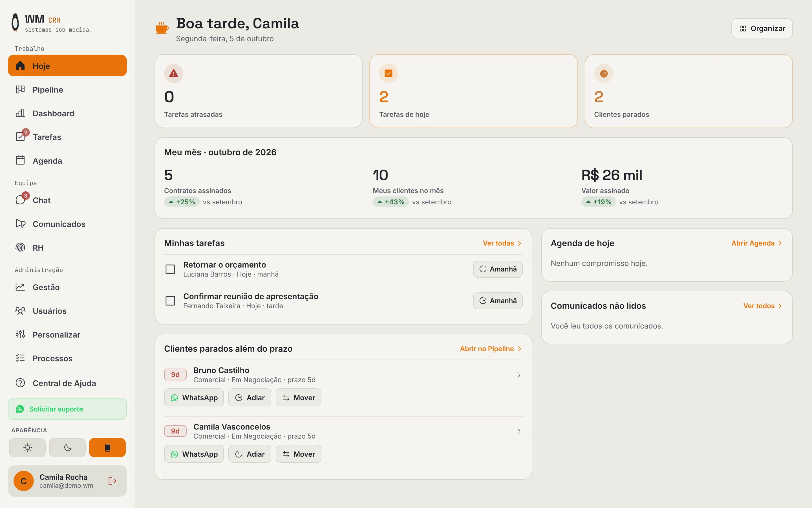
Task: Click the Organizar button
Action: pos(762,28)
